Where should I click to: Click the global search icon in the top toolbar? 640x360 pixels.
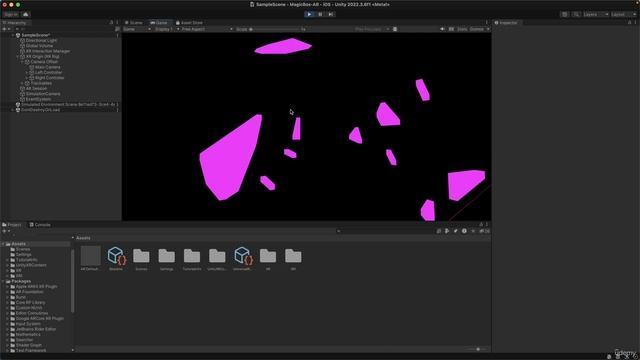576,14
